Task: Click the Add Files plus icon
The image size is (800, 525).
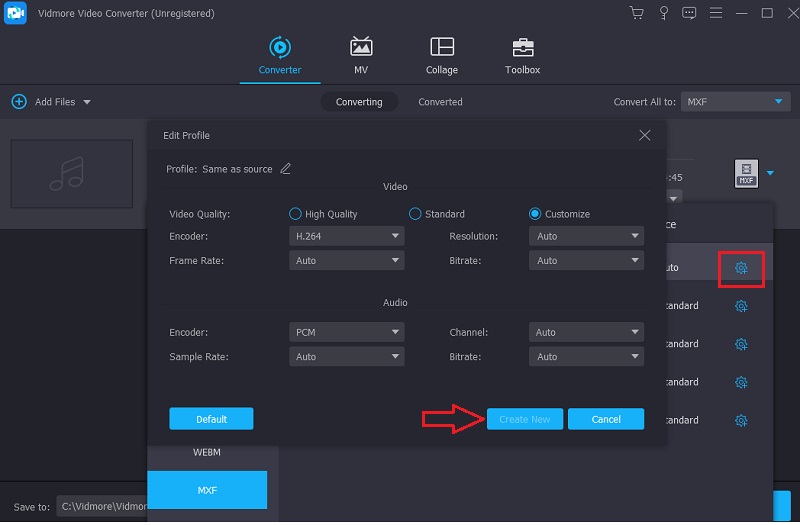Action: (x=19, y=102)
